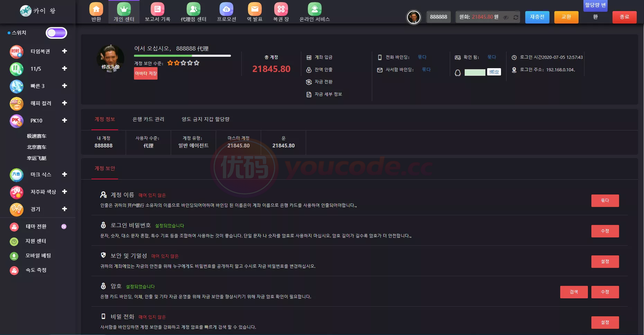Viewport: 644px width, 335px height.
Task: Select 极速赛车 under PK10
Action: tap(37, 136)
